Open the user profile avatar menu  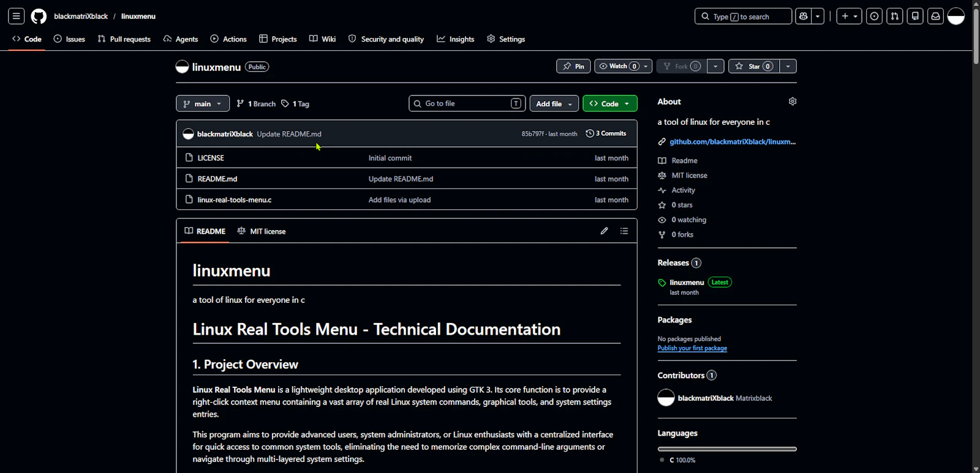(956, 17)
